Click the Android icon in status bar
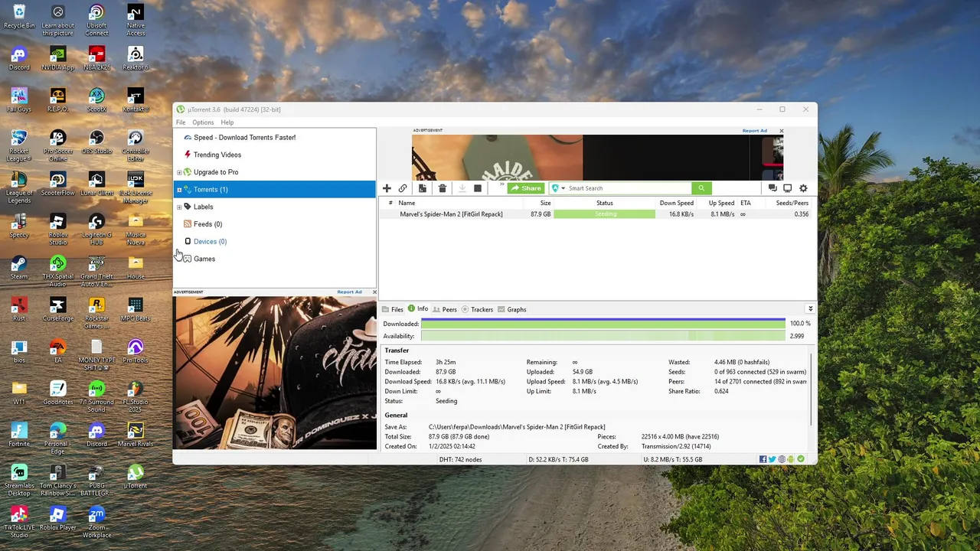Screen dimensions: 980x551 [x=791, y=459]
